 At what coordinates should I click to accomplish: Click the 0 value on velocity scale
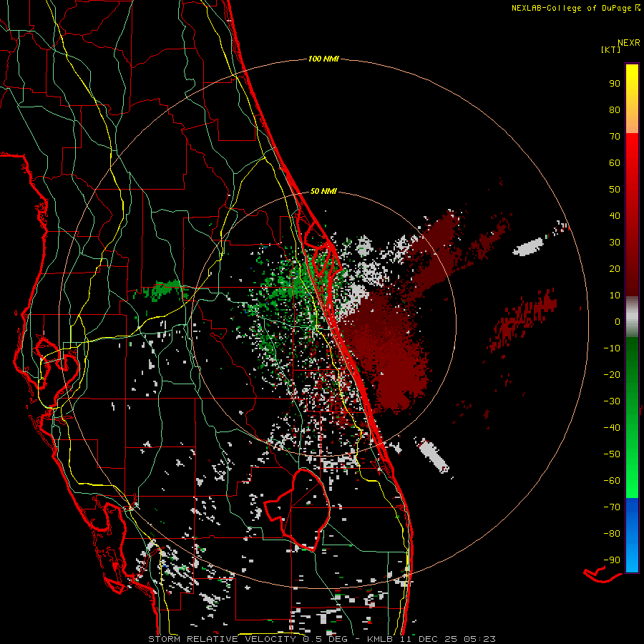point(616,322)
